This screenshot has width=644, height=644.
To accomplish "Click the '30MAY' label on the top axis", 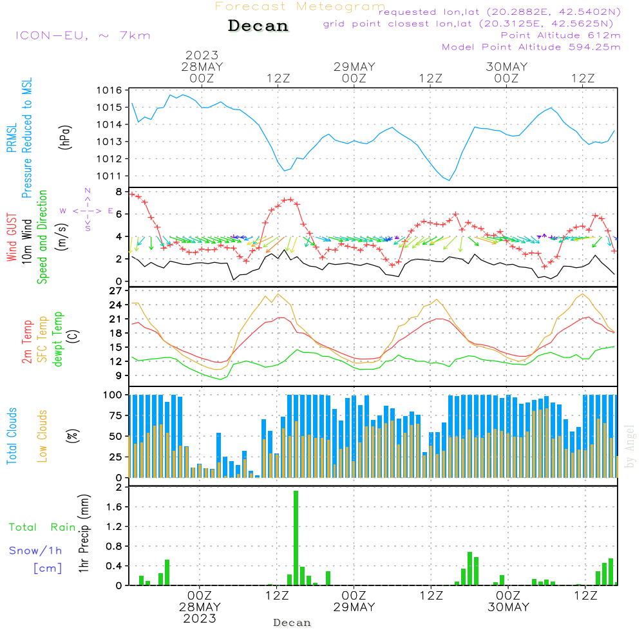I will (506, 66).
